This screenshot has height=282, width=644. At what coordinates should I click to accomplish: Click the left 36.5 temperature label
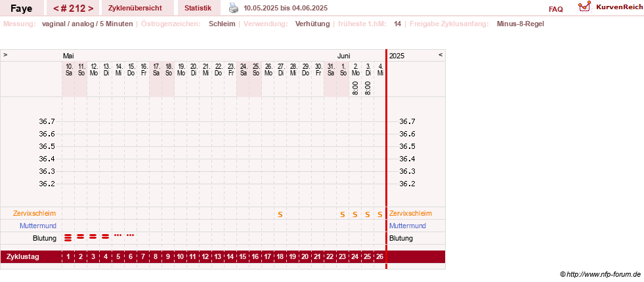47,146
